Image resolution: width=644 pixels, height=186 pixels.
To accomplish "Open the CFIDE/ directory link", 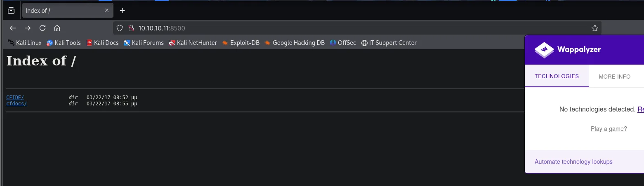I will (x=15, y=98).
